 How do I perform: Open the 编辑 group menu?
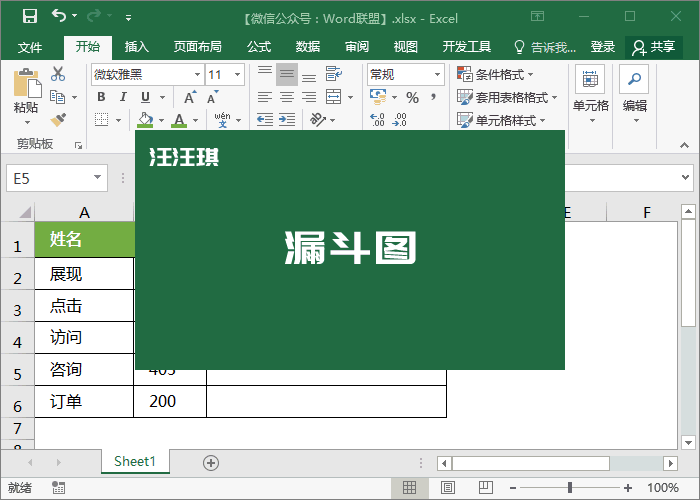[635, 95]
